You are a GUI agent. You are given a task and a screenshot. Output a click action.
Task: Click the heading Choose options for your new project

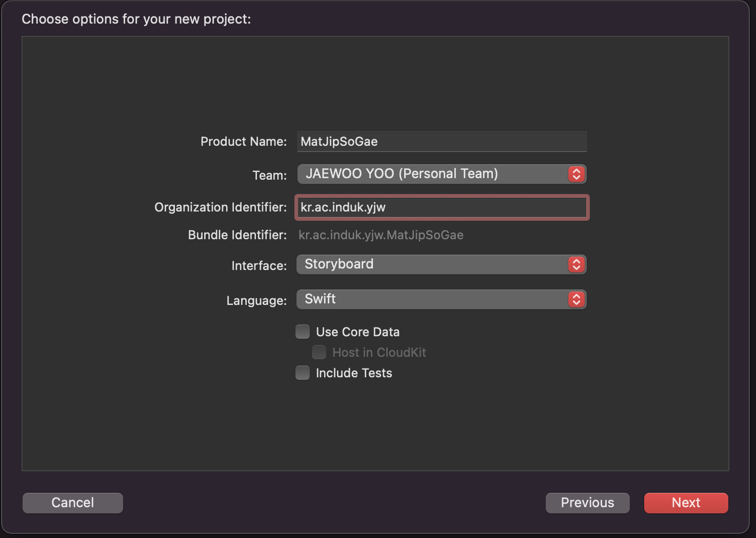pyautogui.click(x=136, y=20)
